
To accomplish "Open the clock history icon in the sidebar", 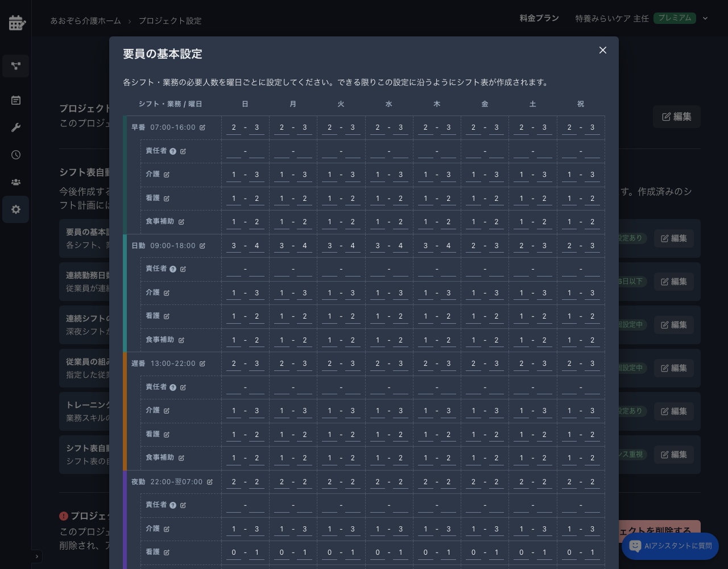I will click(x=16, y=155).
